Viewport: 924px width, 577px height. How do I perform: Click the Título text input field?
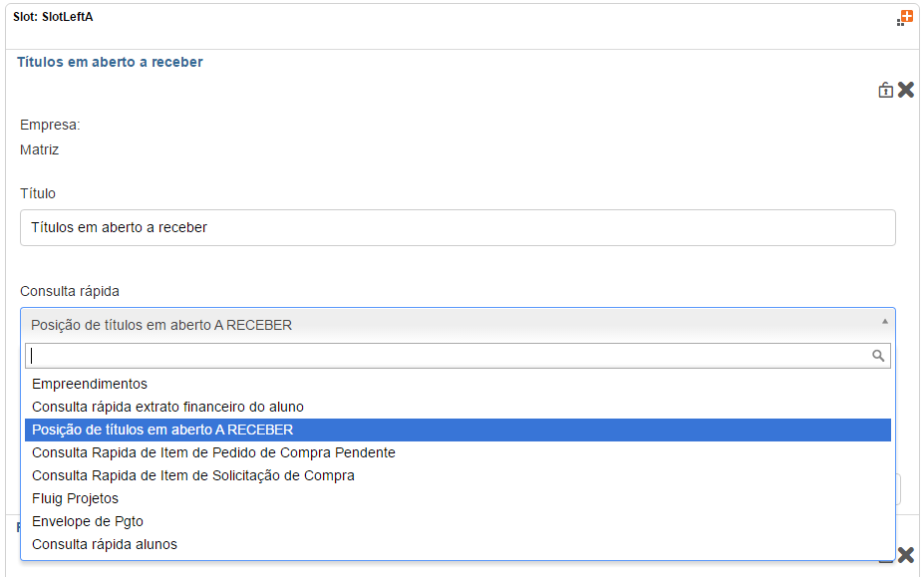458,227
